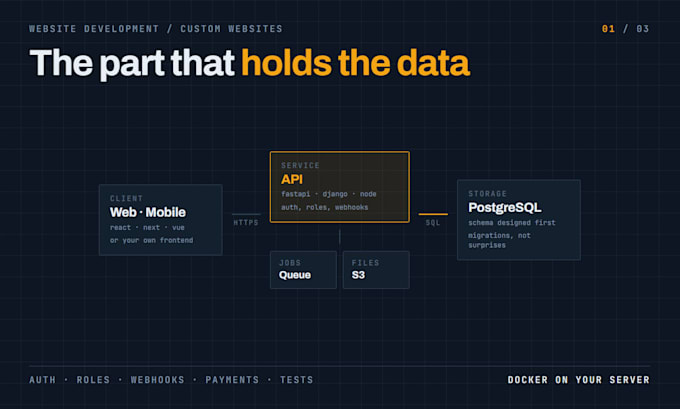Select the PAYMENTS footer item
The height and width of the screenshot is (409, 680).
pos(232,380)
